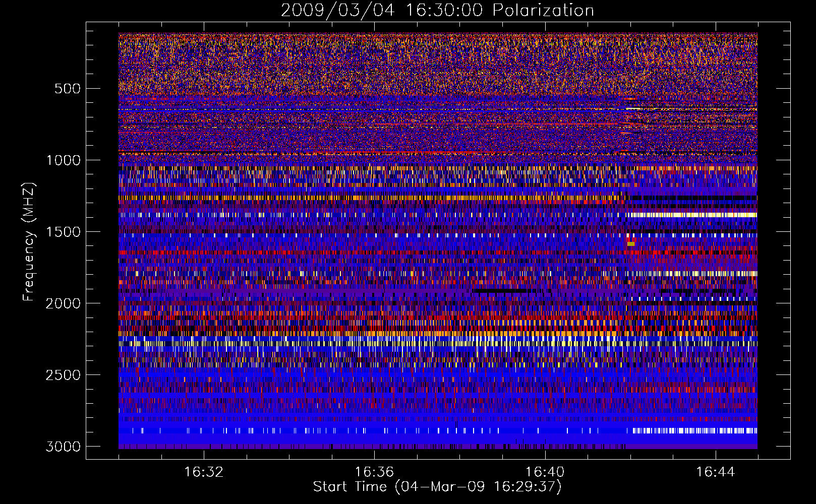Select the 'Frequency (MHZ)' axis label
This screenshot has height=504, width=816.
tap(29, 242)
